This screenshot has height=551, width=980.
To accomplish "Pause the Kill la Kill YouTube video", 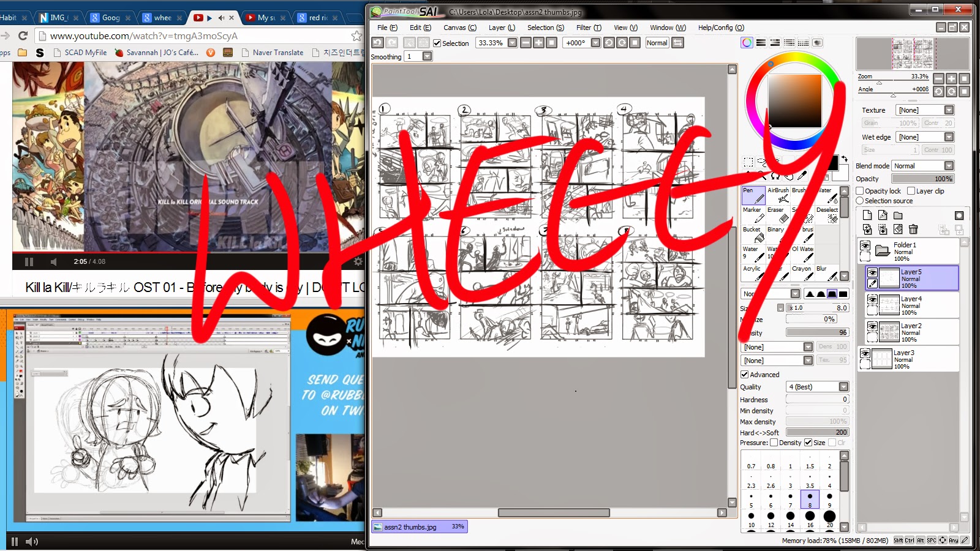I will [29, 261].
